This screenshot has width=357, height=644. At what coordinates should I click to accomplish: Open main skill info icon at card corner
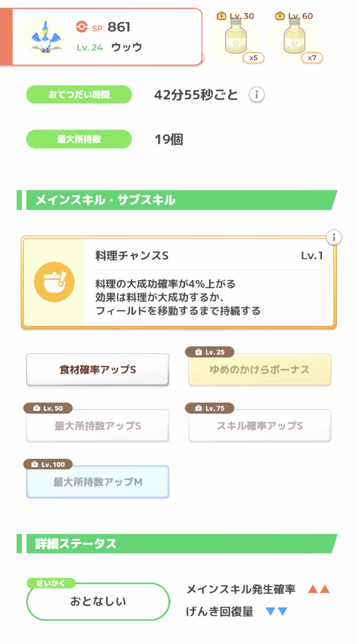point(334,237)
